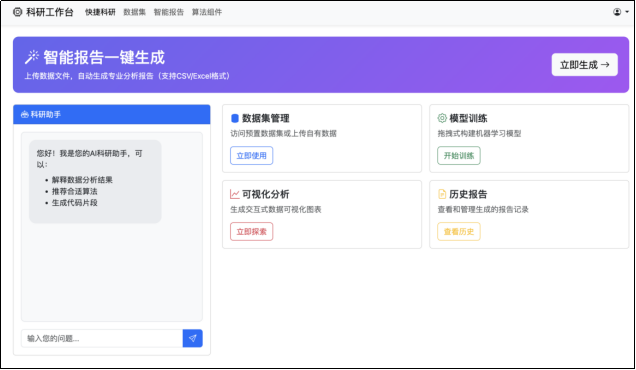Click the 推荐合适算法 bullet
Screen dimensions: 636x370
[75, 191]
